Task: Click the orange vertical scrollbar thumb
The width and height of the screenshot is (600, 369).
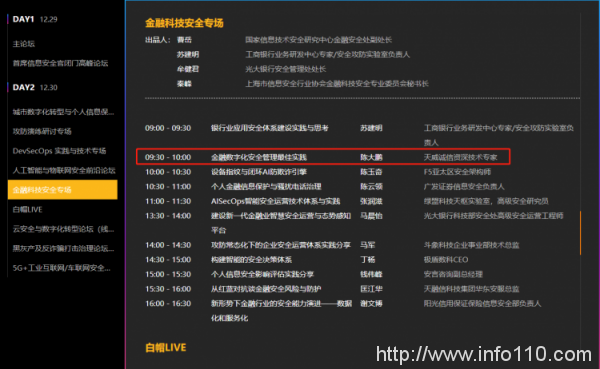Action: pyautogui.click(x=580, y=233)
